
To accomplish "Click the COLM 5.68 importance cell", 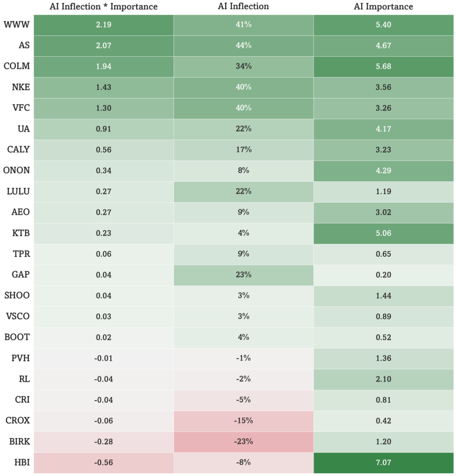I will [x=383, y=66].
